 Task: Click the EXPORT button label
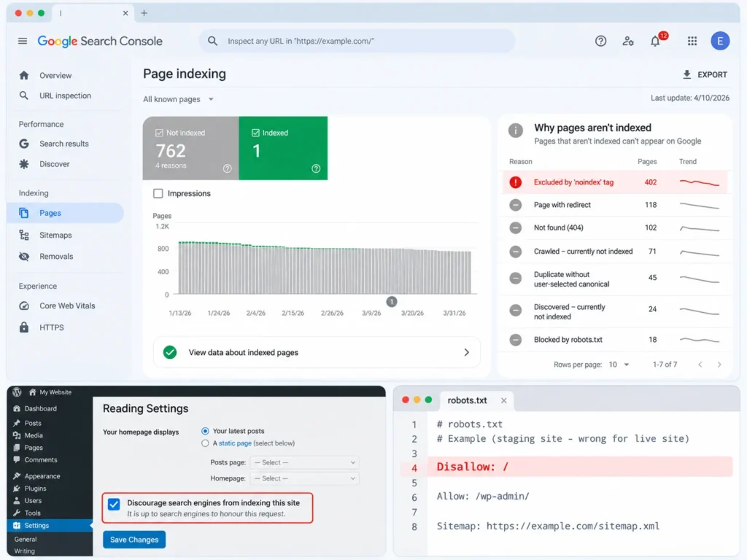point(712,75)
